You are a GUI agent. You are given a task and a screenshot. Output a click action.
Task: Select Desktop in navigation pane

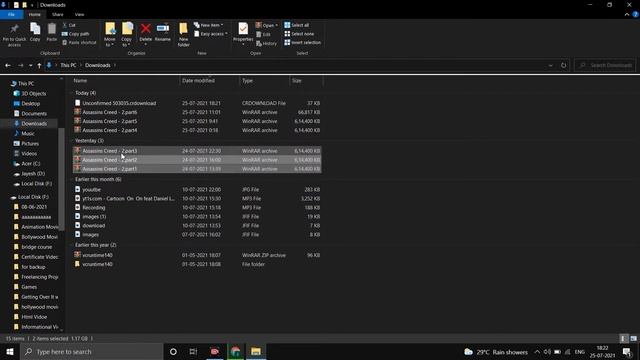(31, 104)
